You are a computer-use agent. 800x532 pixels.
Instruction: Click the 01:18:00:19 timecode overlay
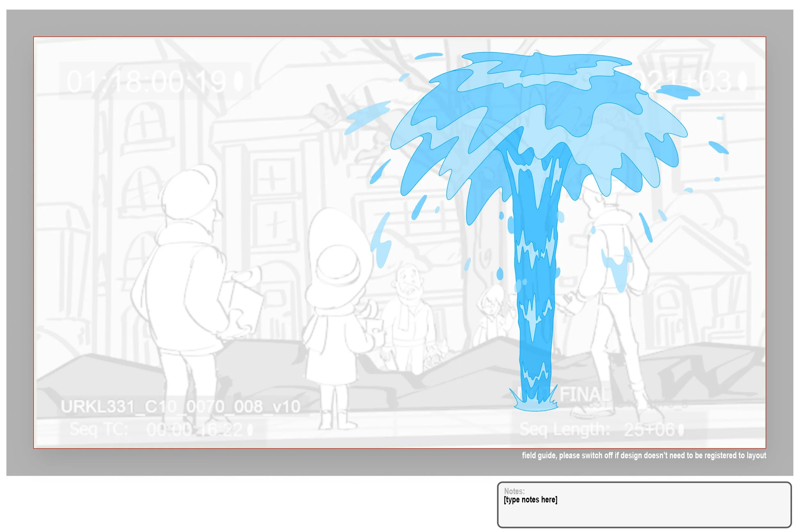pyautogui.click(x=147, y=82)
